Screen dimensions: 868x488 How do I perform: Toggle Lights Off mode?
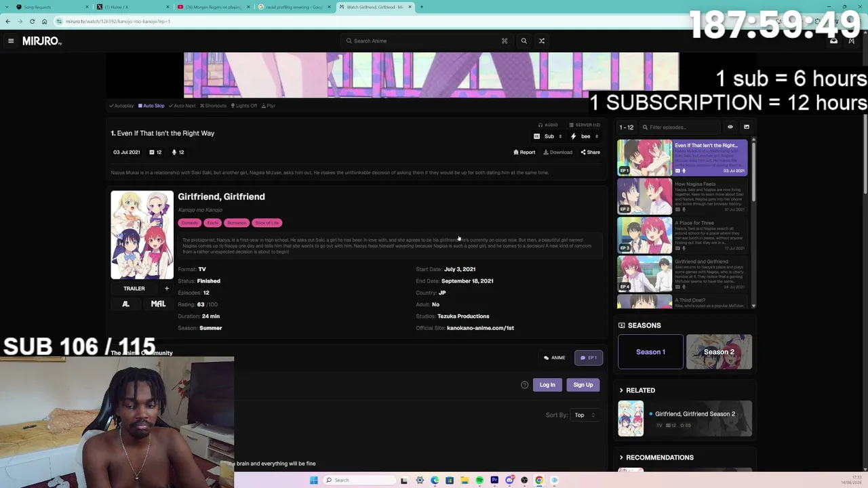click(244, 106)
